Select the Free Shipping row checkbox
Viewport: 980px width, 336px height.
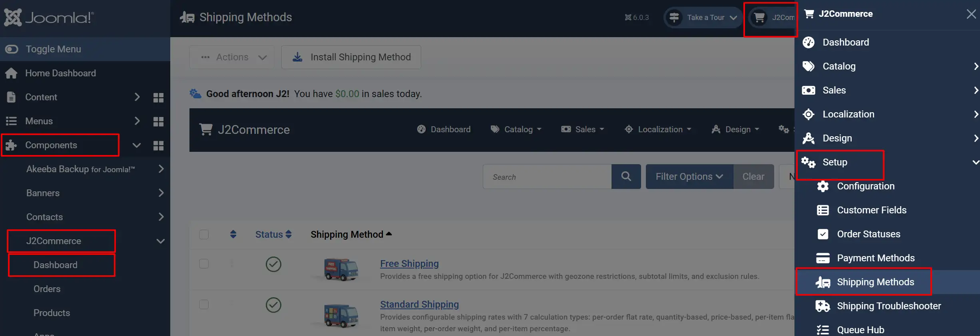204,264
